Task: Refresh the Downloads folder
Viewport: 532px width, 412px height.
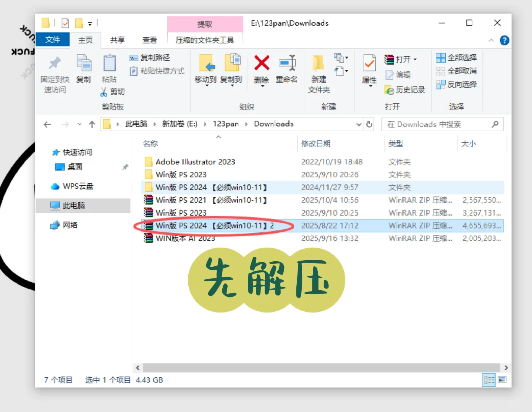Action: tap(369, 124)
